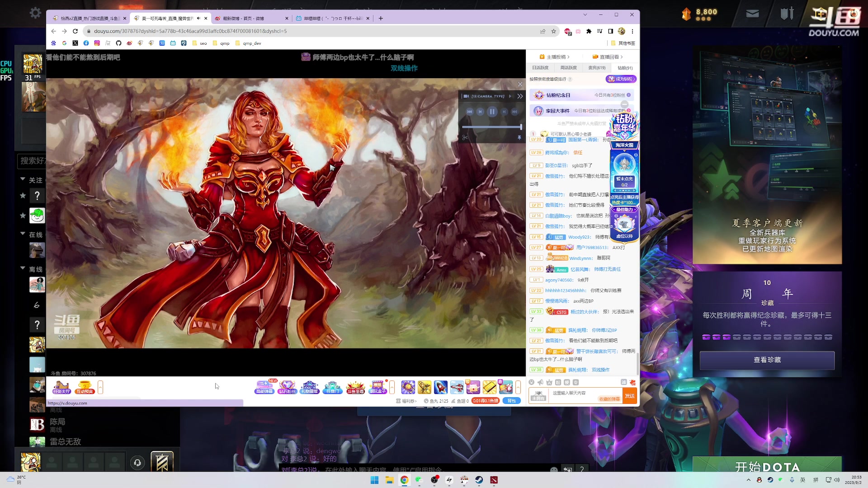Pause the replay in the camera overlay
The image size is (868, 488).
click(492, 112)
